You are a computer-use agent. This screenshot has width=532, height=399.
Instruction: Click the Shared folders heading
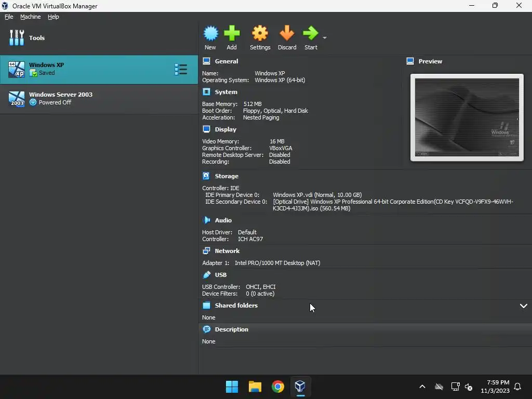[x=236, y=305]
